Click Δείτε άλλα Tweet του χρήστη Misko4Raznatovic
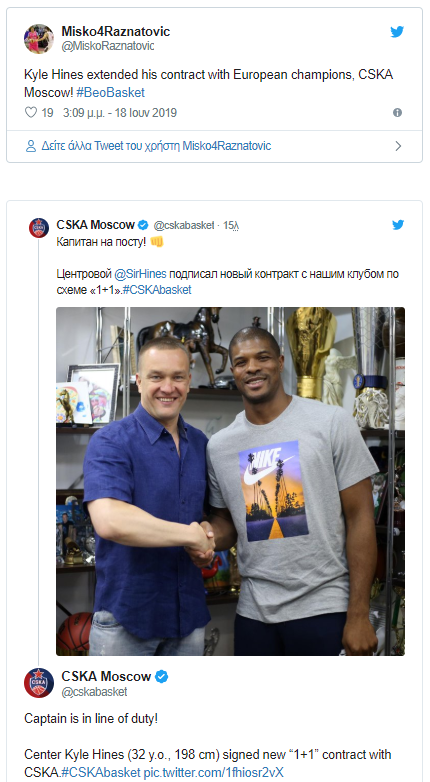 pos(156,146)
